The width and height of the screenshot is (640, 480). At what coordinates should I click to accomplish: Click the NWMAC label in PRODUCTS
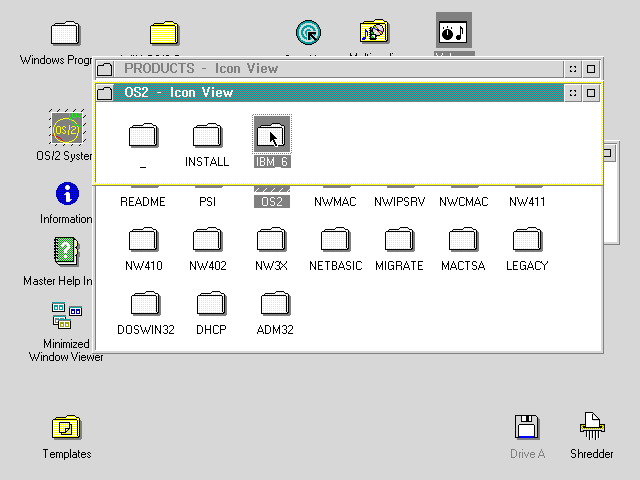click(335, 202)
